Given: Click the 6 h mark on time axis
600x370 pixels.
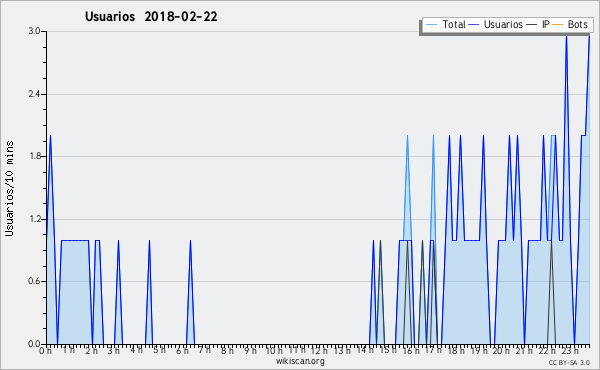Looking at the screenshot, I should point(182,351).
